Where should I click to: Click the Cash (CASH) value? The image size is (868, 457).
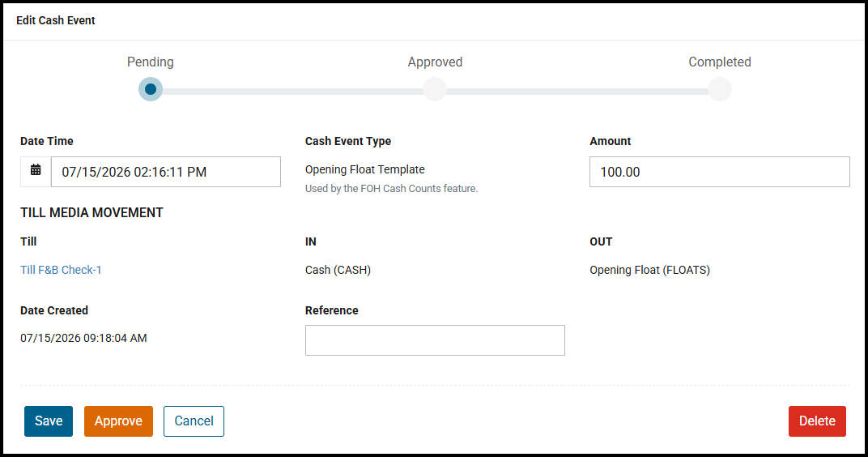click(338, 270)
